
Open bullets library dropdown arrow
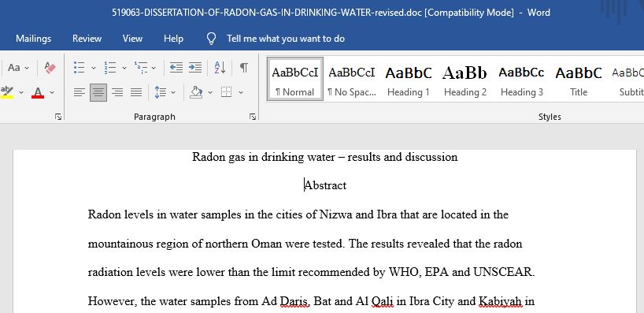93,68
